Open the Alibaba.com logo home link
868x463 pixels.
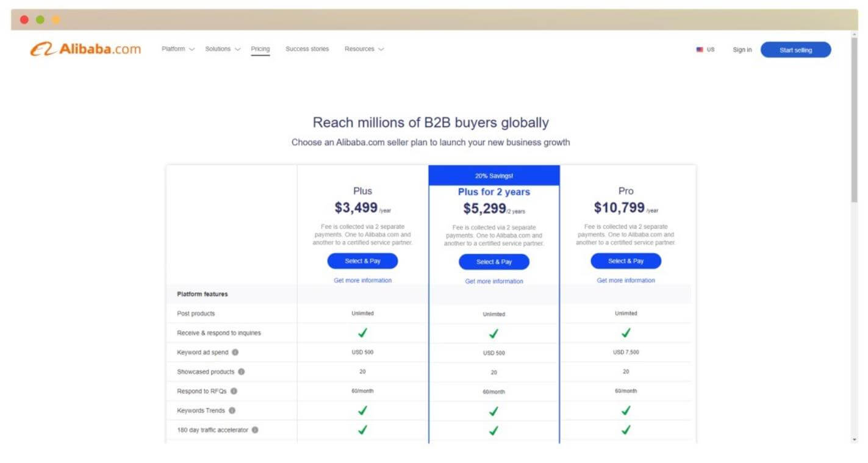point(85,49)
